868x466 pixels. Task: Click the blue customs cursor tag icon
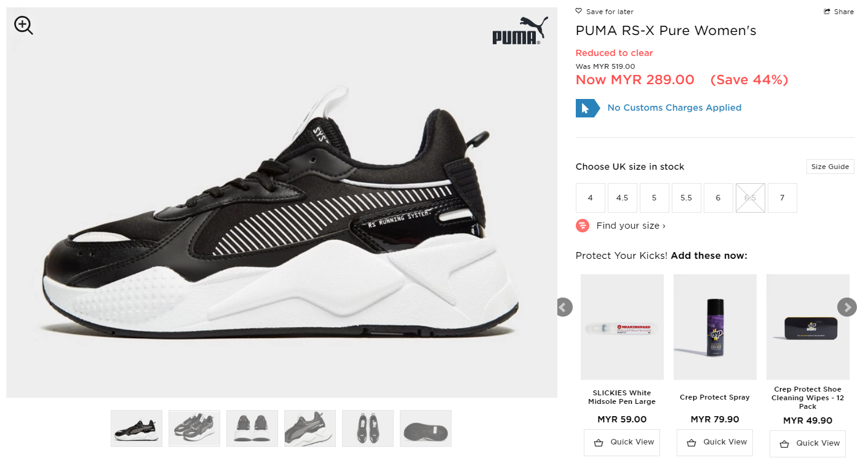(586, 108)
